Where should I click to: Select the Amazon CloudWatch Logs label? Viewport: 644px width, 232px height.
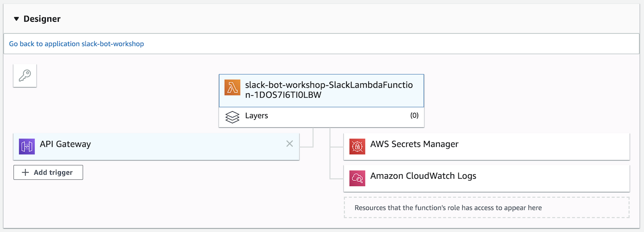(424, 176)
